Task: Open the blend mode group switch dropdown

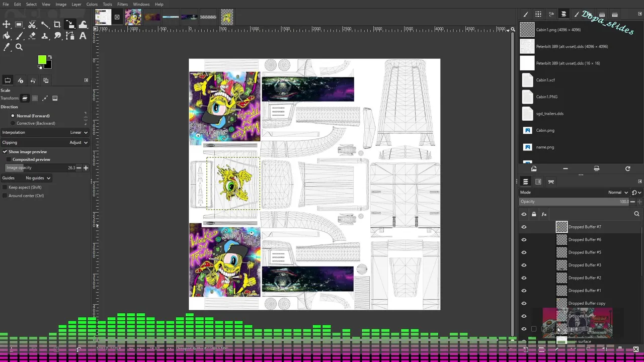Action: [x=636, y=192]
